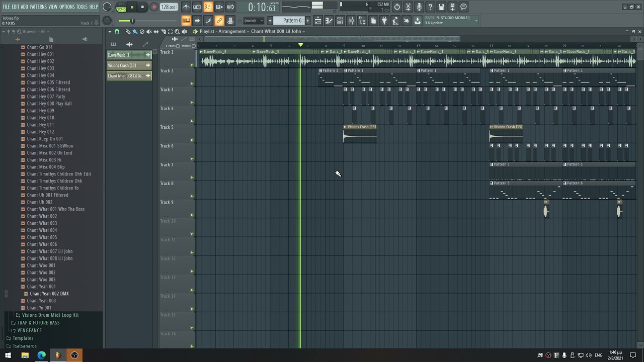This screenshot has height=362, width=644.
Task: Open the piano roll icon
Action: point(329,21)
